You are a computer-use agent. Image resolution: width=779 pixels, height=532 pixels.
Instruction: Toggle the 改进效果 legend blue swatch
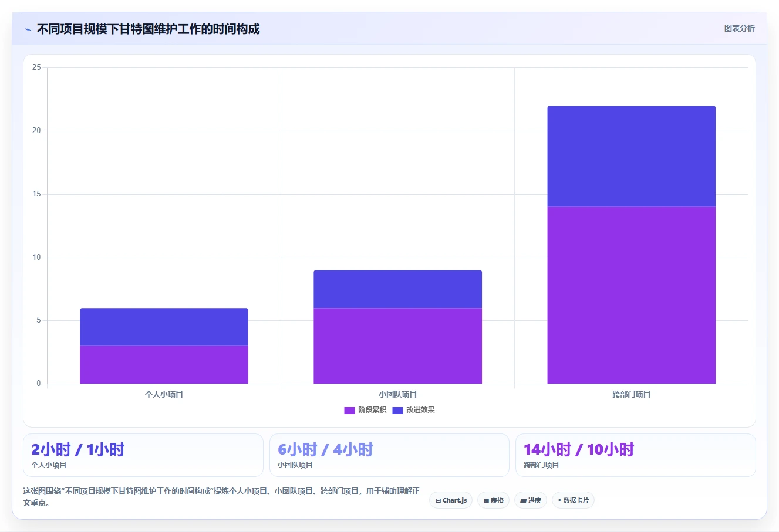397,411
